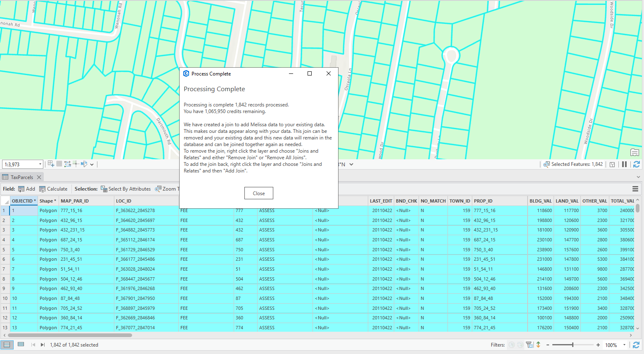Toggle pause map drawing

[x=624, y=164]
